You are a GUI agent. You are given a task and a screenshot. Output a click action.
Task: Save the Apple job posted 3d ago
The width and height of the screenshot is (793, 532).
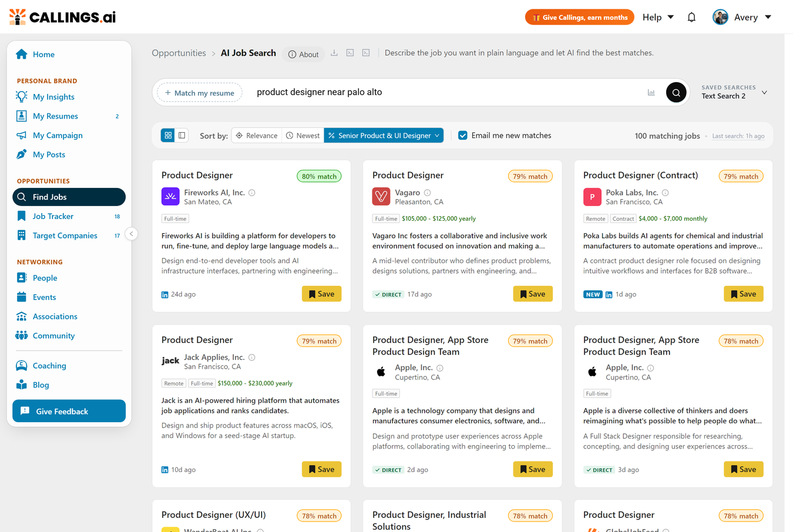744,469
